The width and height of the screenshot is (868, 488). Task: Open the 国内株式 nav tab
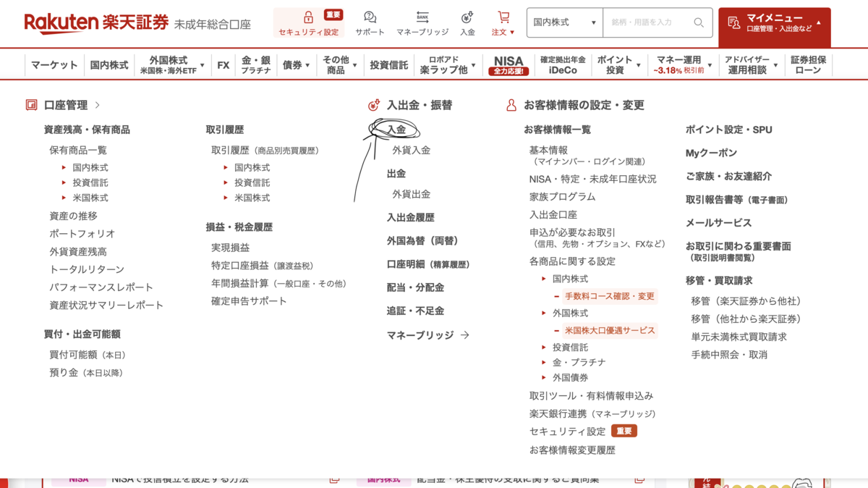pos(109,65)
